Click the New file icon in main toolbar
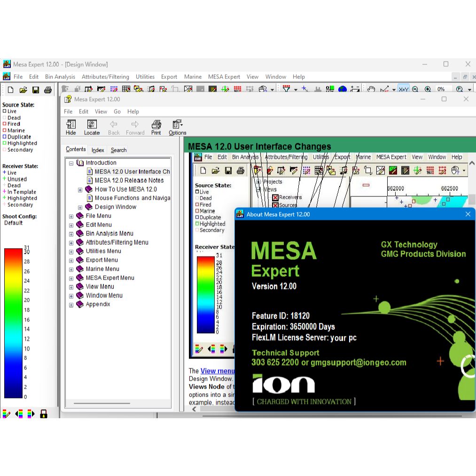Viewport: 476px width, 476px height. tap(11, 90)
